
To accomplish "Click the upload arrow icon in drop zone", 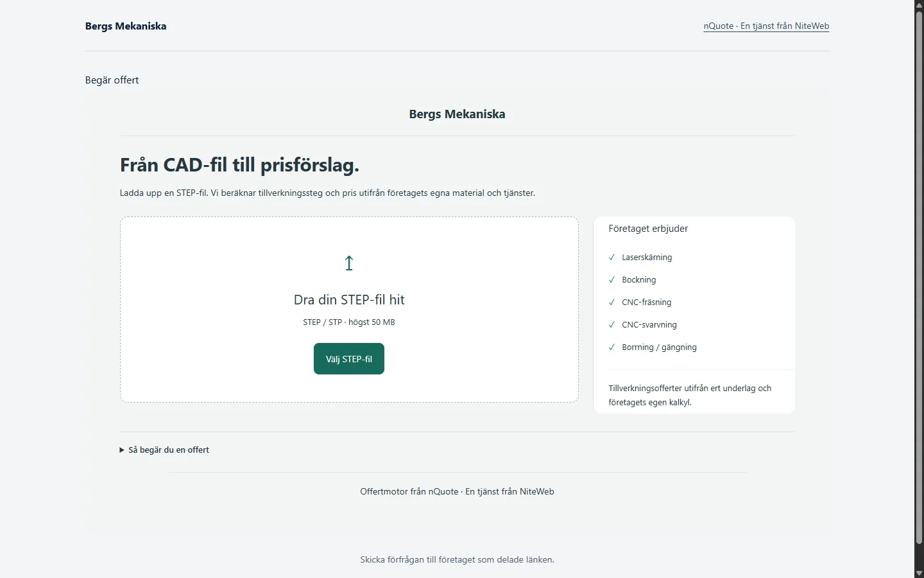I will point(349,263).
